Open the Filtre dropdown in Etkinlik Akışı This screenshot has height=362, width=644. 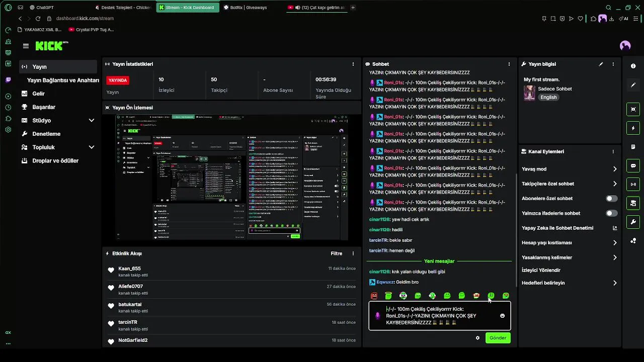[336, 253]
